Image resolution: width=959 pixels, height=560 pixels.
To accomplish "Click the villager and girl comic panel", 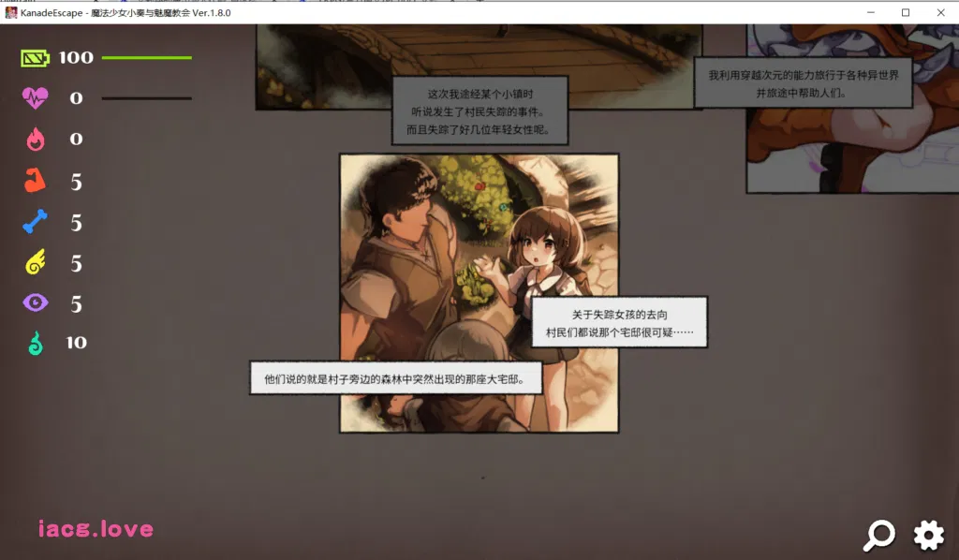I will [479, 293].
